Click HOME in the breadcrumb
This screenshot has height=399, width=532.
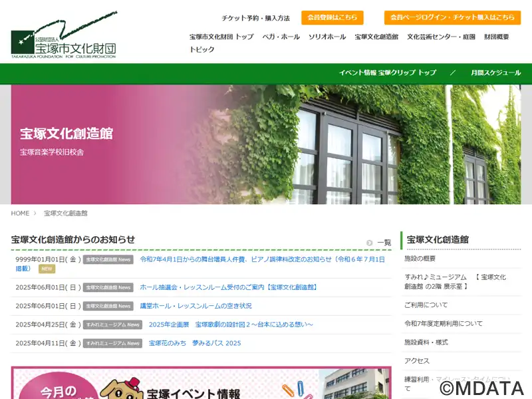(x=20, y=213)
